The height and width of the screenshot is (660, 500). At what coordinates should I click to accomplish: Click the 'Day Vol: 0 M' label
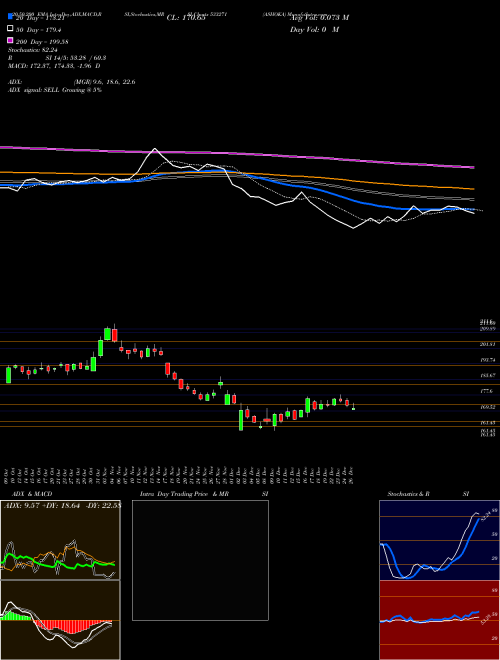point(314,29)
